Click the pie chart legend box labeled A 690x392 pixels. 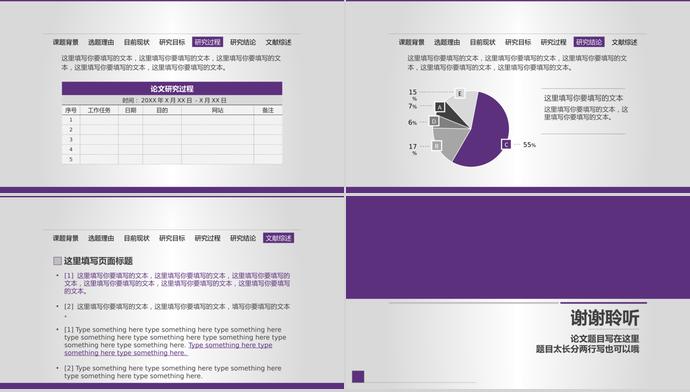coord(440,107)
